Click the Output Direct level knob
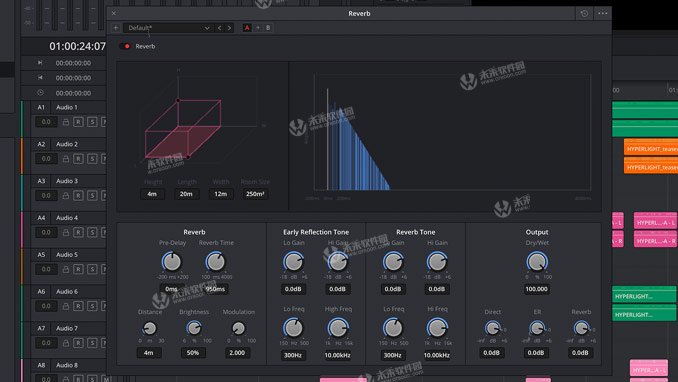The width and height of the screenshot is (678, 382). click(492, 328)
